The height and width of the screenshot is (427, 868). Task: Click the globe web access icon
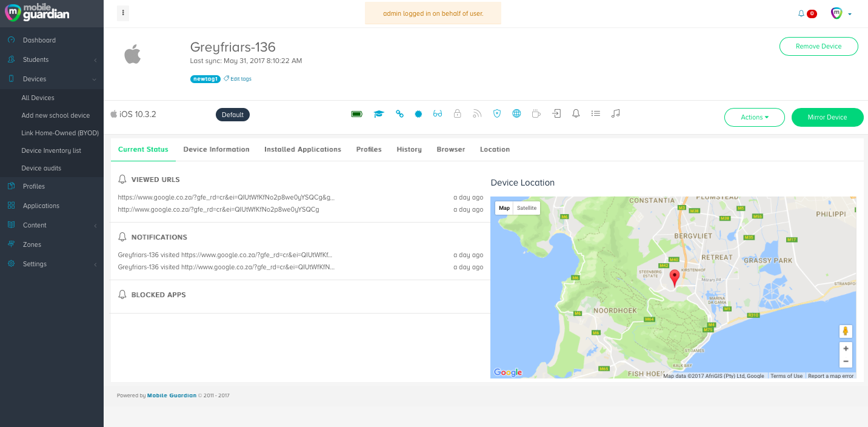tap(516, 113)
